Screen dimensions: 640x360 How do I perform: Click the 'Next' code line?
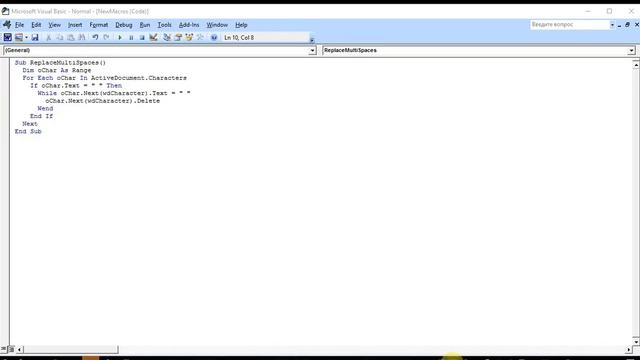click(30, 124)
